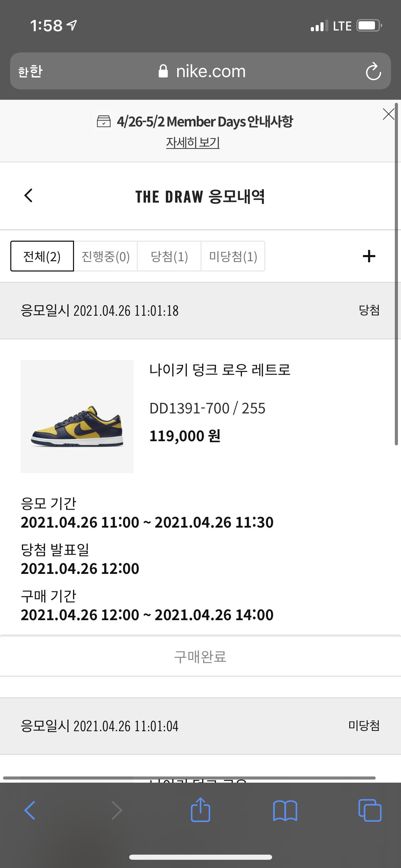Select the 전체(2) tab
The width and height of the screenshot is (401, 868).
(x=42, y=256)
